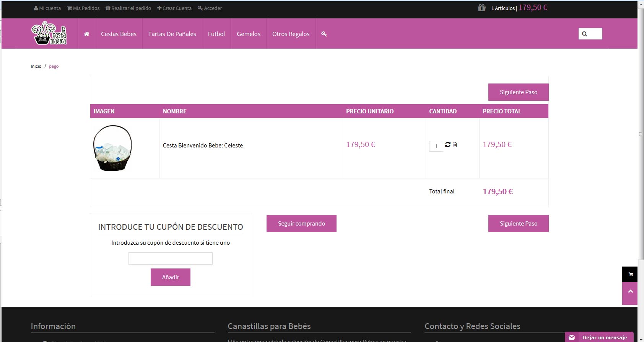Focus the quantity input box
Screen dimensions: 644x342
pos(436,146)
